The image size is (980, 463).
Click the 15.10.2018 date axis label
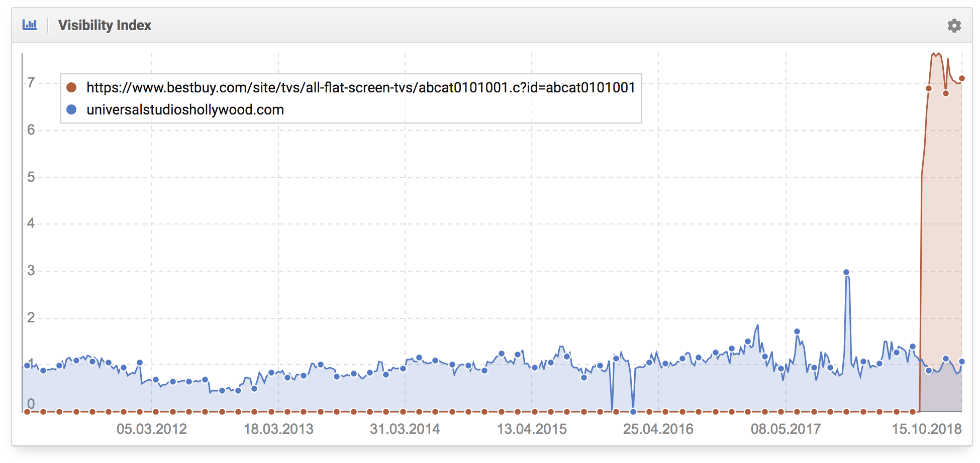927,429
